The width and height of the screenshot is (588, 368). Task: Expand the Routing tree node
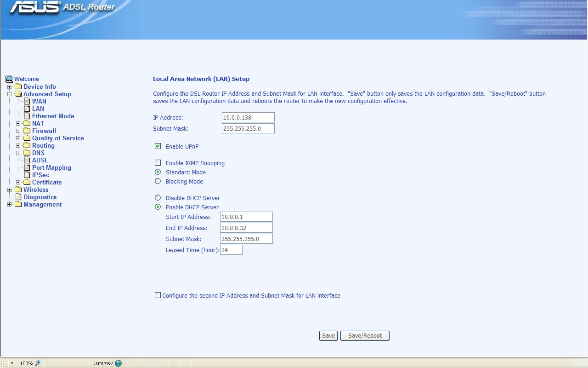pyautogui.click(x=18, y=145)
